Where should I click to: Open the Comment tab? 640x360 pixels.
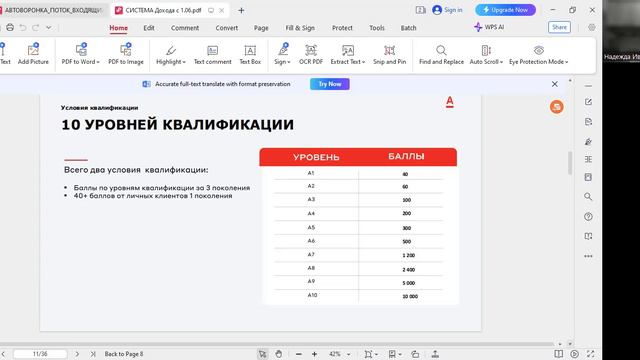(x=185, y=28)
